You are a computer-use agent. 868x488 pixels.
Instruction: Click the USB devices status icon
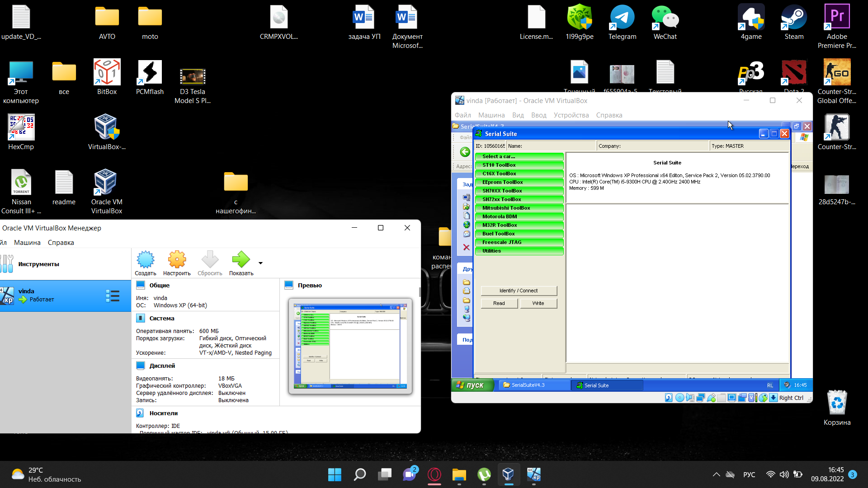[711, 398]
